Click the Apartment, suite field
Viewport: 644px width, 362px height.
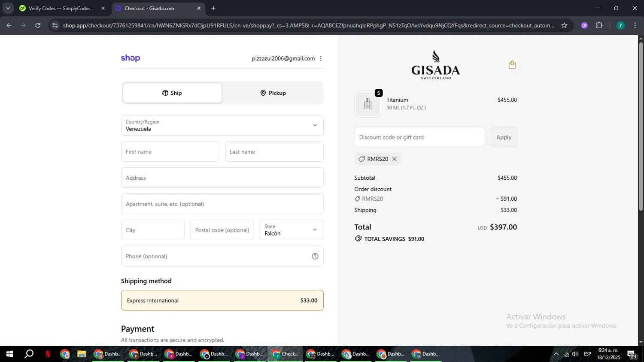coord(222,204)
